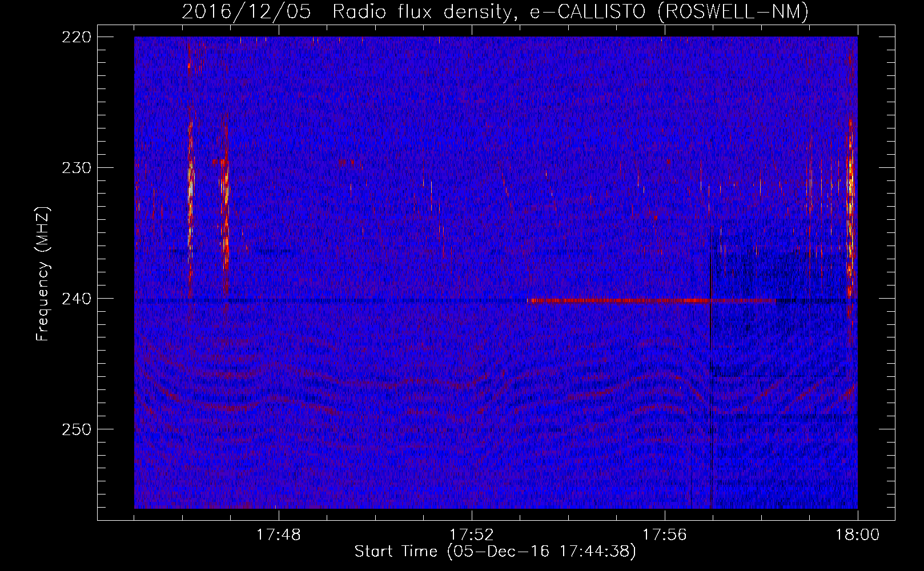Click the '17:48' time axis label
This screenshot has width=924, height=571.
click(x=279, y=535)
